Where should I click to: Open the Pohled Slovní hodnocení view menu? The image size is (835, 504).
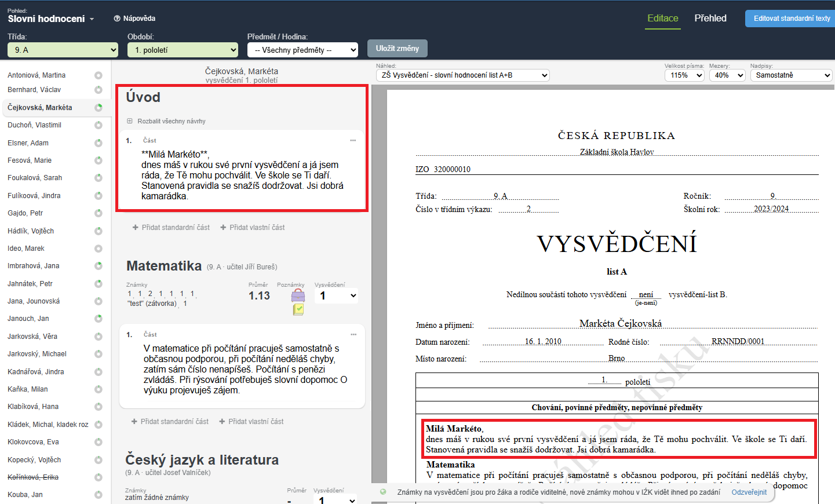[x=50, y=19]
